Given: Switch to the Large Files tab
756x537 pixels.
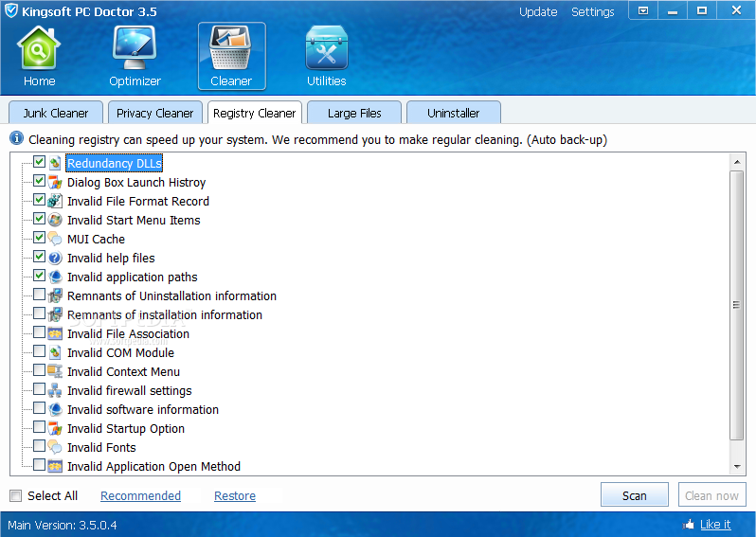Looking at the screenshot, I should [354, 113].
